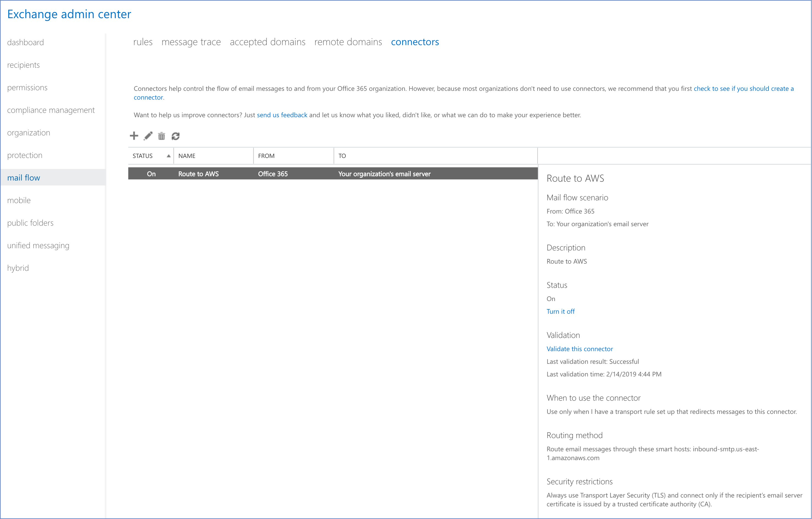
Task: Open recipients in the left navigation
Action: [23, 65]
